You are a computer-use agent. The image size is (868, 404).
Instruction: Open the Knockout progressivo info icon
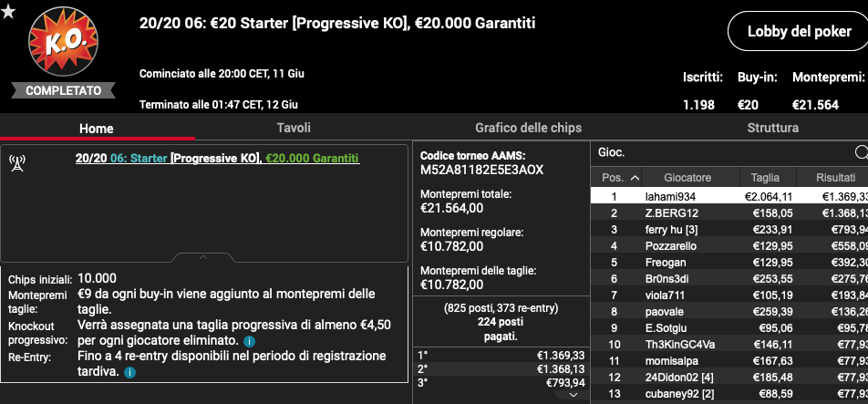pyautogui.click(x=249, y=340)
